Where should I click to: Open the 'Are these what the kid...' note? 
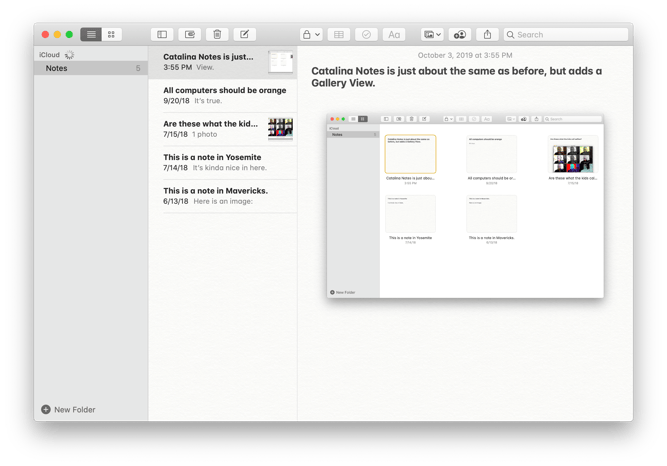pos(223,129)
